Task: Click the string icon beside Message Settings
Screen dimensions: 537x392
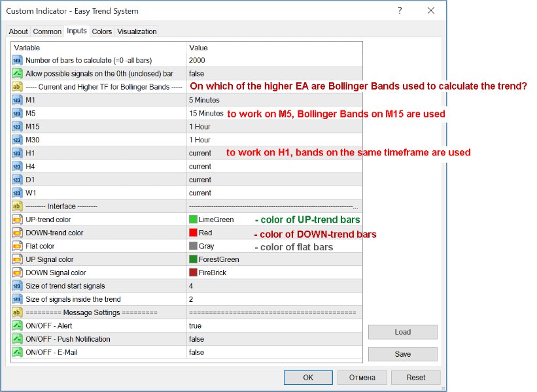Action: [x=18, y=312]
